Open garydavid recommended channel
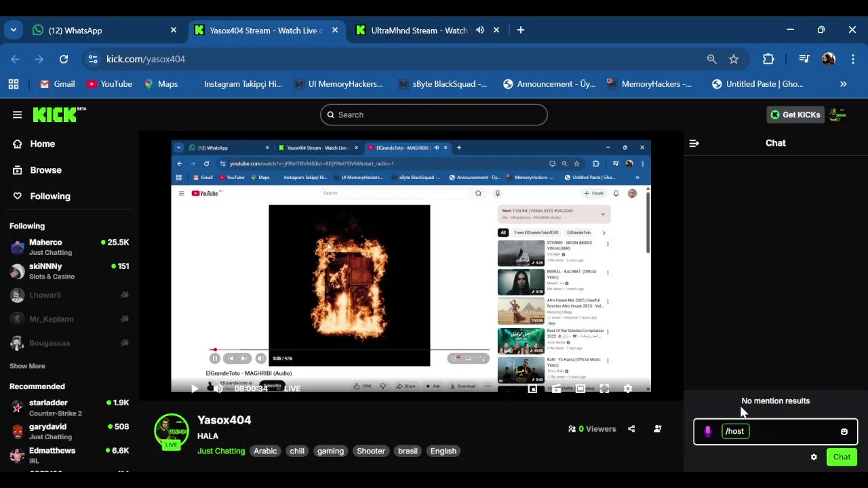Image resolution: width=868 pixels, height=488 pixels. (x=69, y=431)
